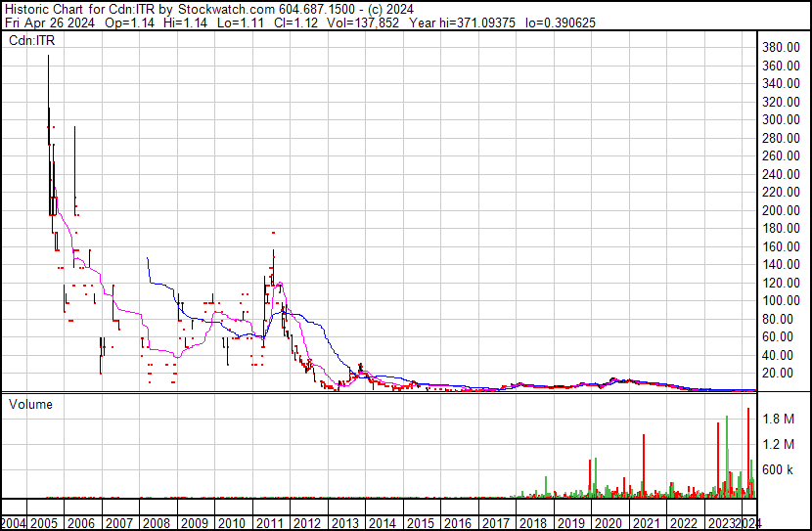This screenshot has width=812, height=531.
Task: Click the 380.00 price axis label
Action: click(x=782, y=48)
